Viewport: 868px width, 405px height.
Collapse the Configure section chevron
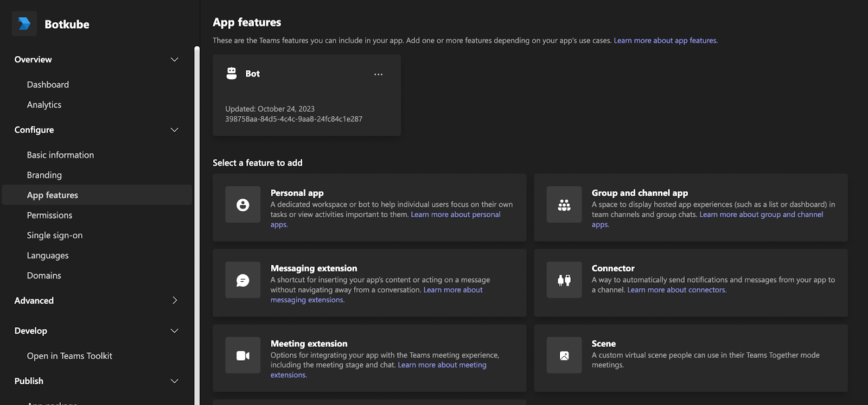coord(175,130)
